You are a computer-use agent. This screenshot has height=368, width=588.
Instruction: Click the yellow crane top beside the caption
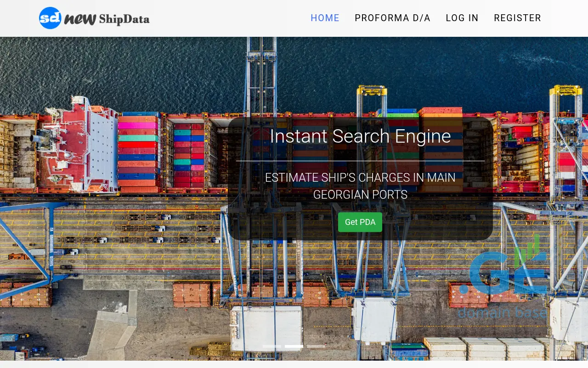[372, 90]
